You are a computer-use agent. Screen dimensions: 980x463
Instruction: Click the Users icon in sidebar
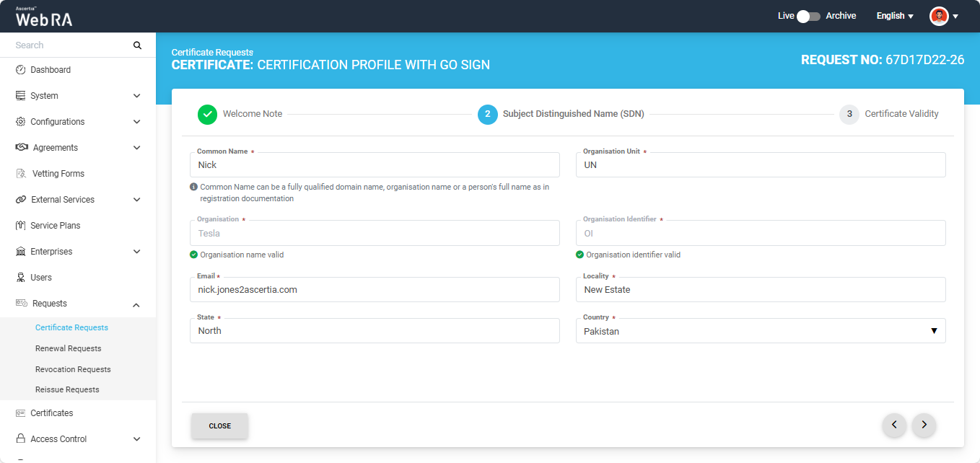pyautogui.click(x=21, y=278)
